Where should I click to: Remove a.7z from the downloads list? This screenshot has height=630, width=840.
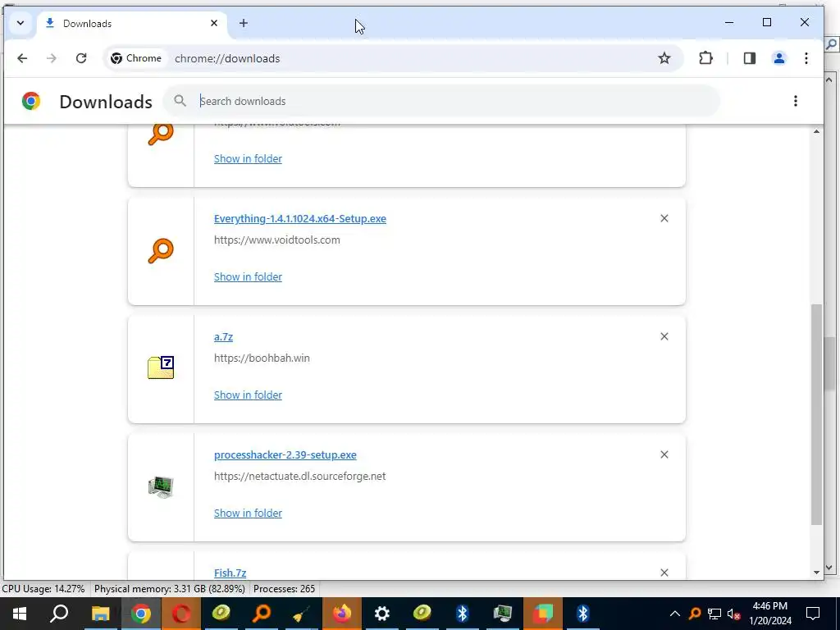[664, 336]
